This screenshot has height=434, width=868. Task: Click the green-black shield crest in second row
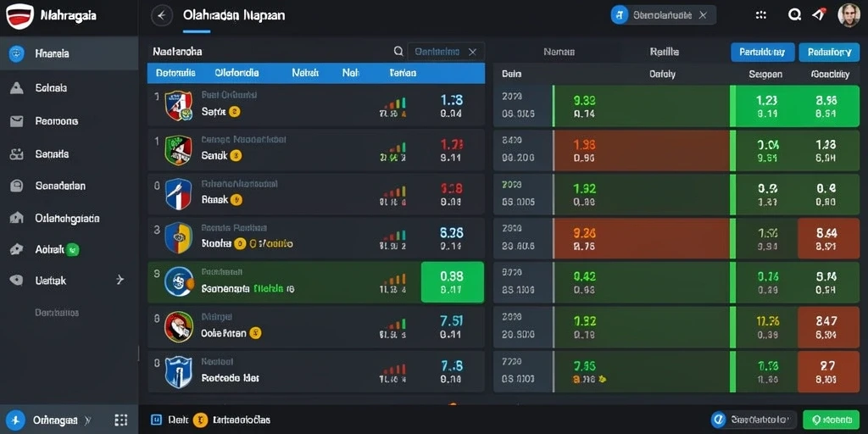[178, 150]
